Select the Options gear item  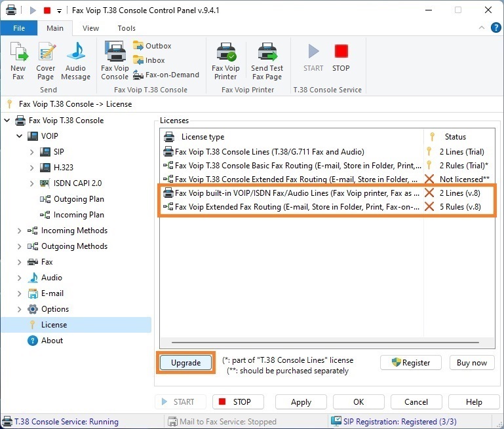tap(48, 309)
